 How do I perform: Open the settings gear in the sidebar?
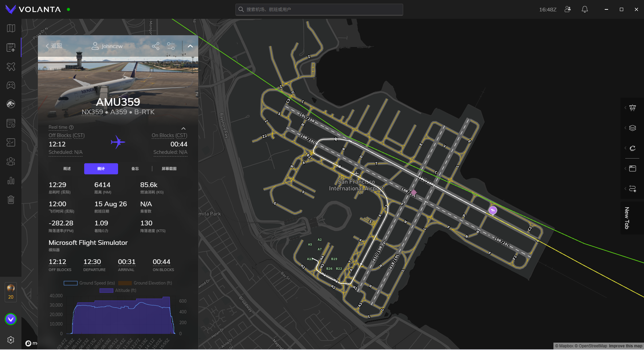[x=11, y=340]
